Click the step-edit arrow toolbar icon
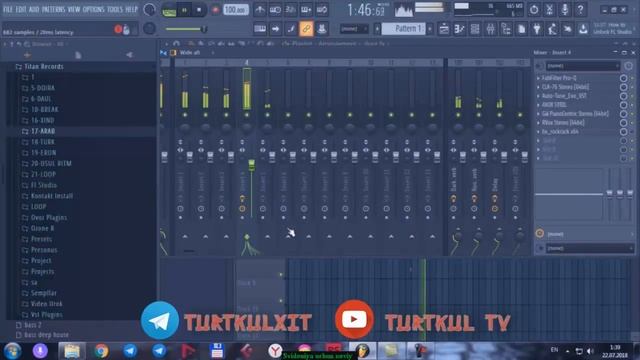This screenshot has height=360, width=640. (276, 29)
